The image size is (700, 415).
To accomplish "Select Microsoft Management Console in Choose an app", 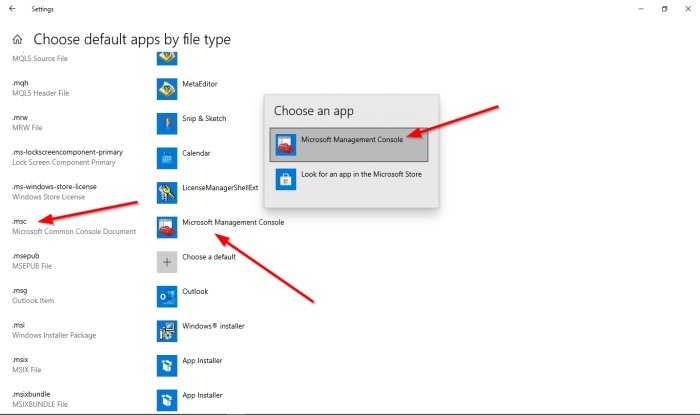I will tap(349, 145).
